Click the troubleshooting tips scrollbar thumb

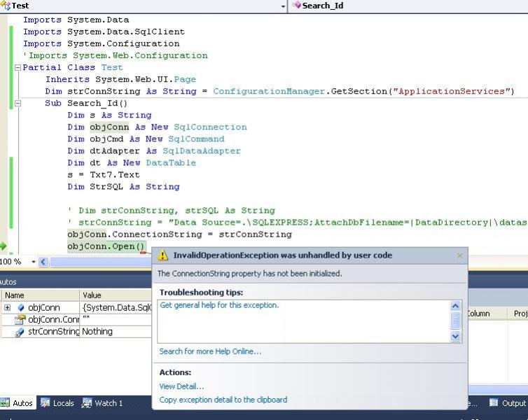pyautogui.click(x=455, y=321)
